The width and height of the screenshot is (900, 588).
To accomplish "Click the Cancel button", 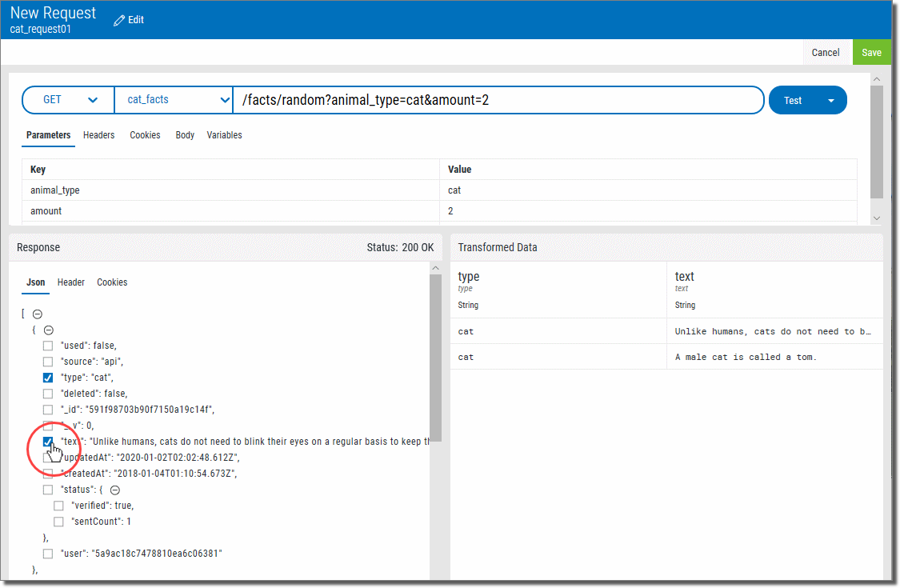I will tap(825, 53).
